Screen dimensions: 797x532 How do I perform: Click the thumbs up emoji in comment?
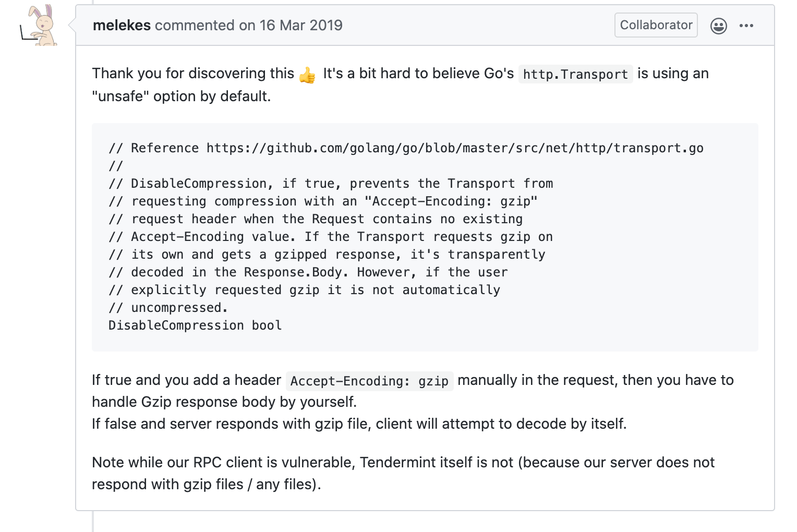click(308, 75)
